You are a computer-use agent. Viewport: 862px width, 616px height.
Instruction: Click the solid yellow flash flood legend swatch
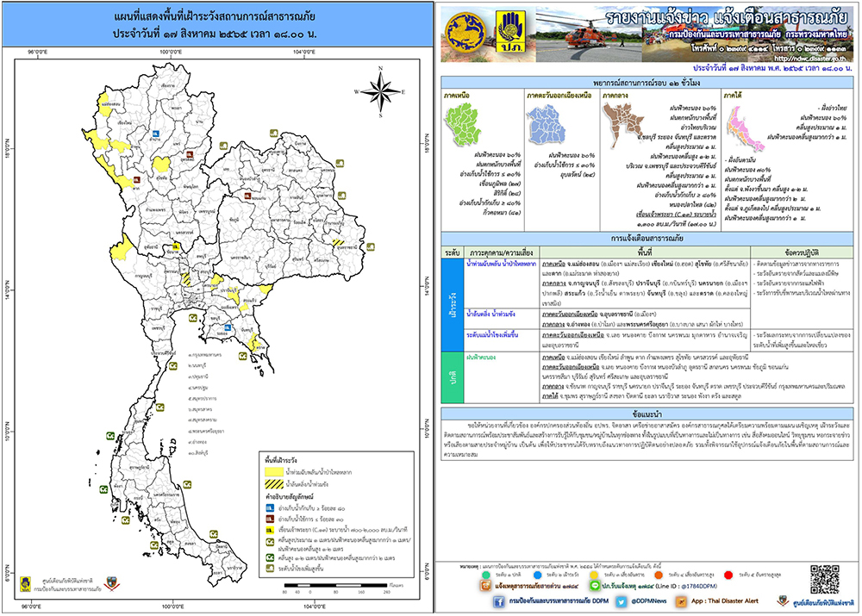point(274,472)
